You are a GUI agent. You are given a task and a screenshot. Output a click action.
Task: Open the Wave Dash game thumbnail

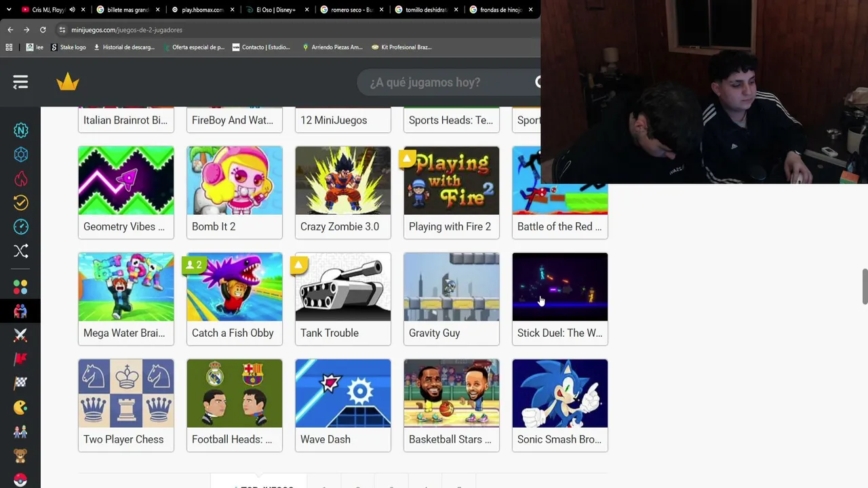point(343,393)
